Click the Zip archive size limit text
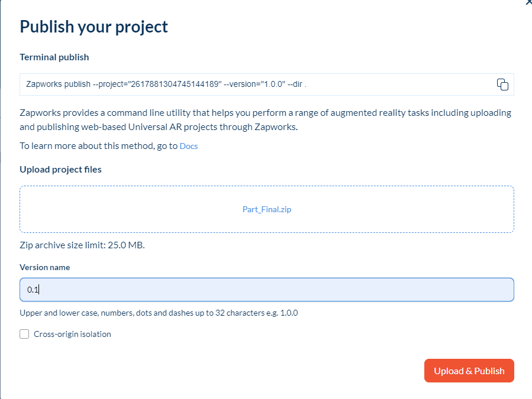 coord(82,245)
